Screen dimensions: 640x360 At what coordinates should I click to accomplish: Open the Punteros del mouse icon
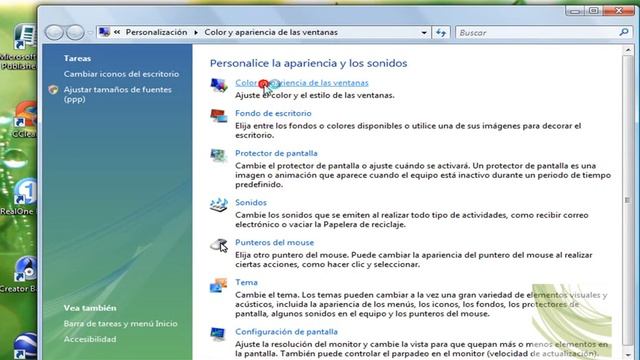click(219, 245)
